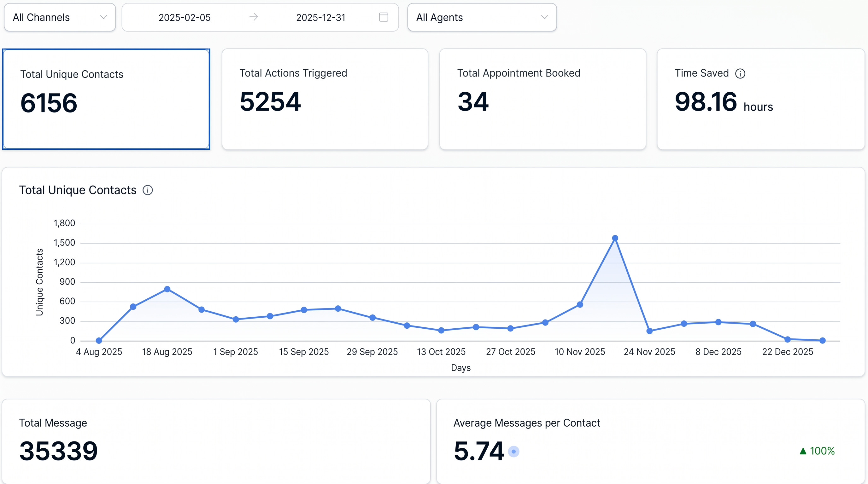Click the 10 Nov 2025 data point
Viewport: 868px width, 484px height.
tap(580, 305)
